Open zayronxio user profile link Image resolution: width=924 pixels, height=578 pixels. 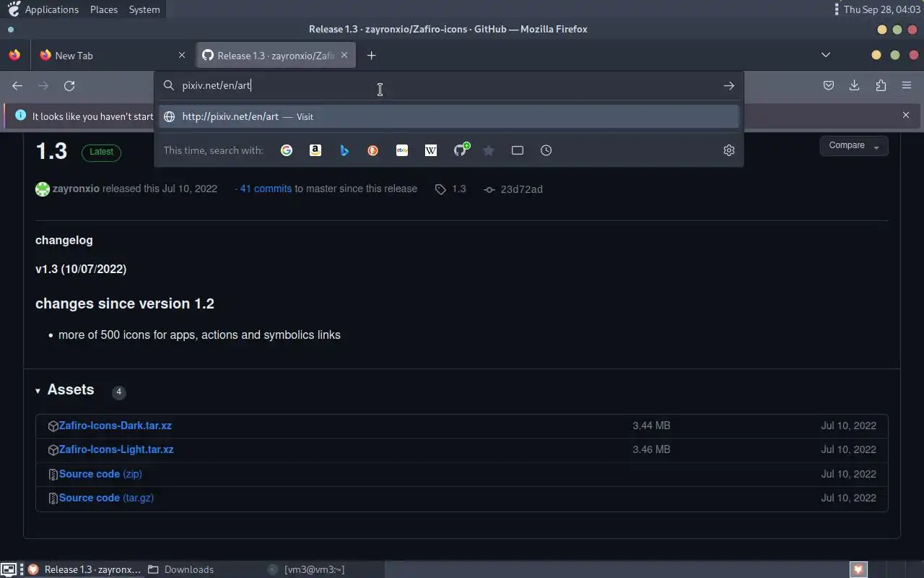click(76, 189)
